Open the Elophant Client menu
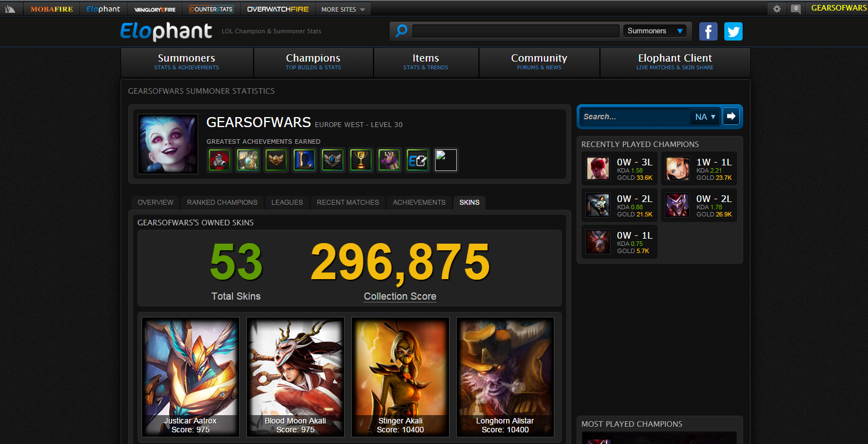 pos(675,62)
